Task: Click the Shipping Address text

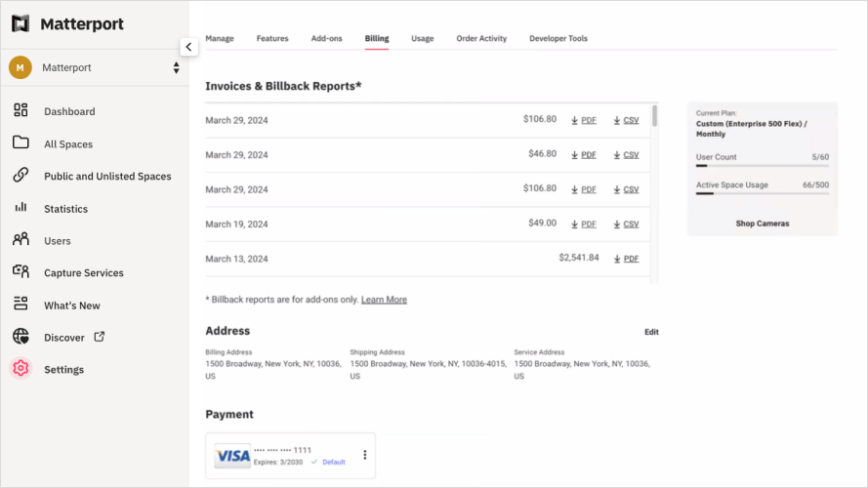Action: [429, 370]
